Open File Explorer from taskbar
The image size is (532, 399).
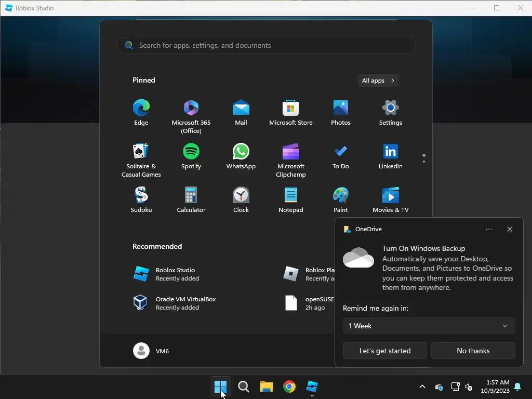[x=267, y=387]
